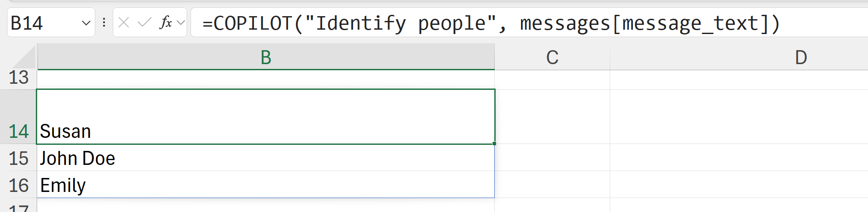Select row 13 by its header

pos(18,78)
